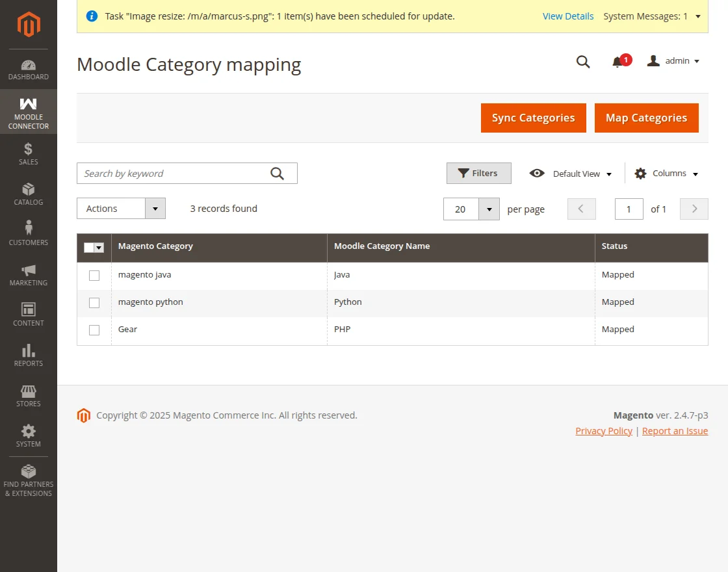
Task: Select checkbox for magento python row
Action: click(94, 303)
